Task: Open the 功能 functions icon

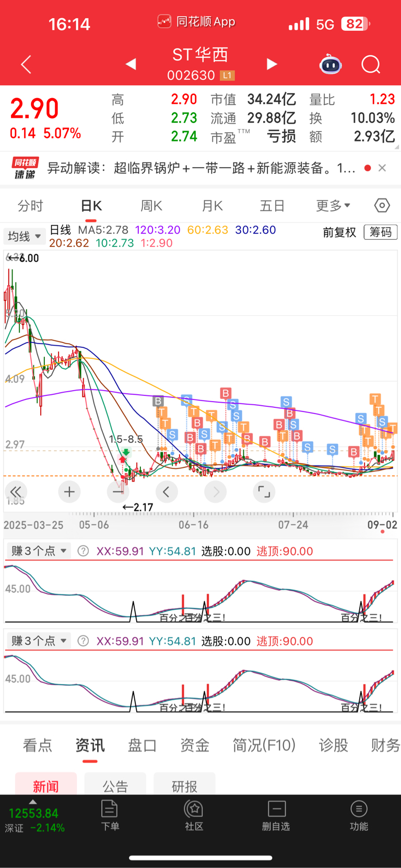Action: click(x=359, y=815)
